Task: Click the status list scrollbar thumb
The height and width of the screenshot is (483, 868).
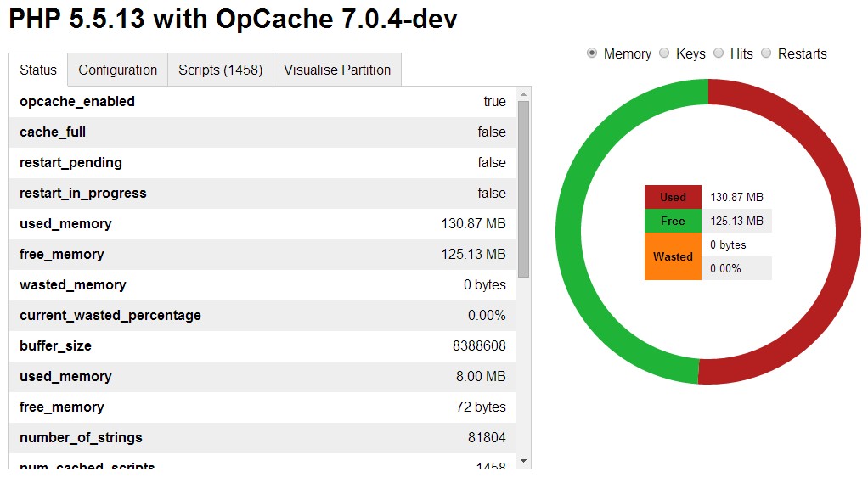Action: (x=524, y=189)
